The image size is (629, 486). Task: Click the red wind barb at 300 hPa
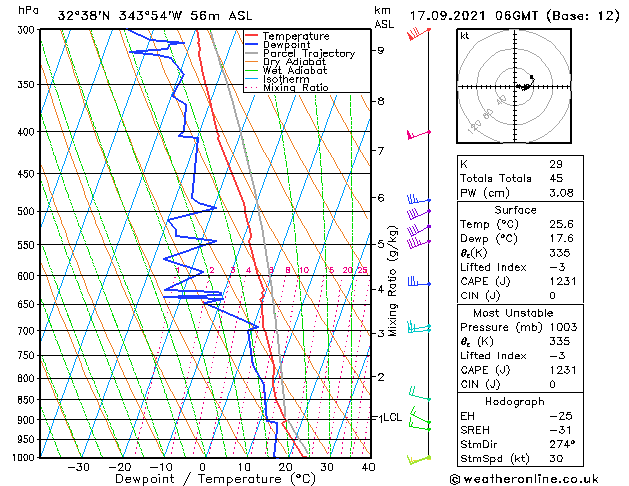point(419,34)
